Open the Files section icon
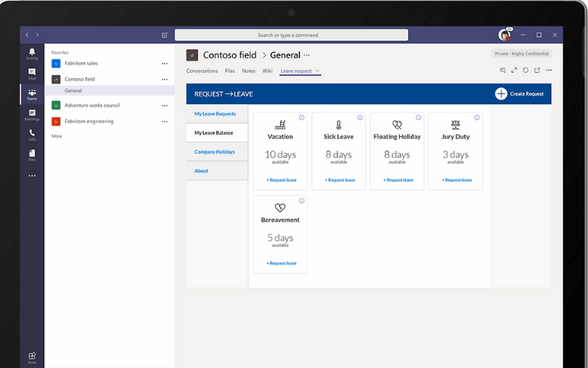The image size is (588, 368). tap(32, 155)
